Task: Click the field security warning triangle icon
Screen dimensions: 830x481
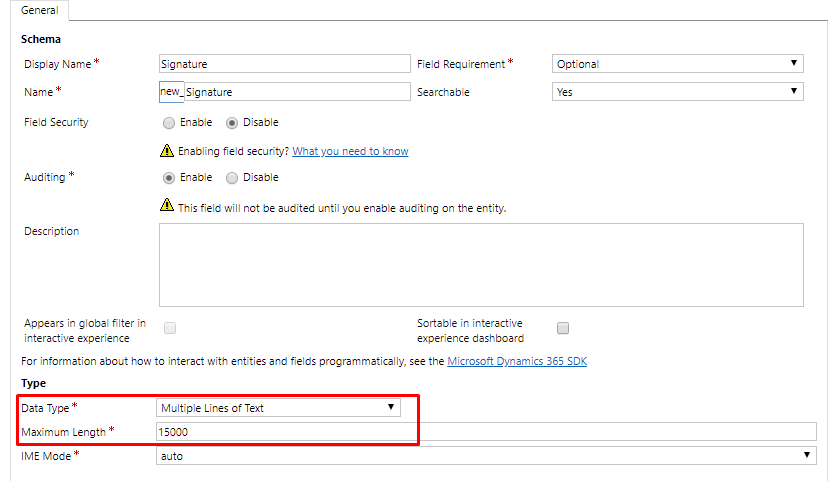Action: tap(167, 151)
